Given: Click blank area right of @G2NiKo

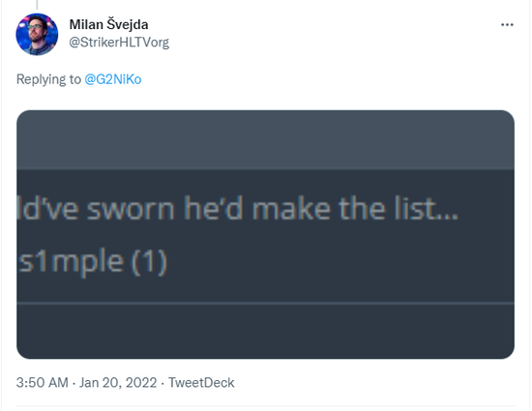Looking at the screenshot, I should tap(326, 79).
